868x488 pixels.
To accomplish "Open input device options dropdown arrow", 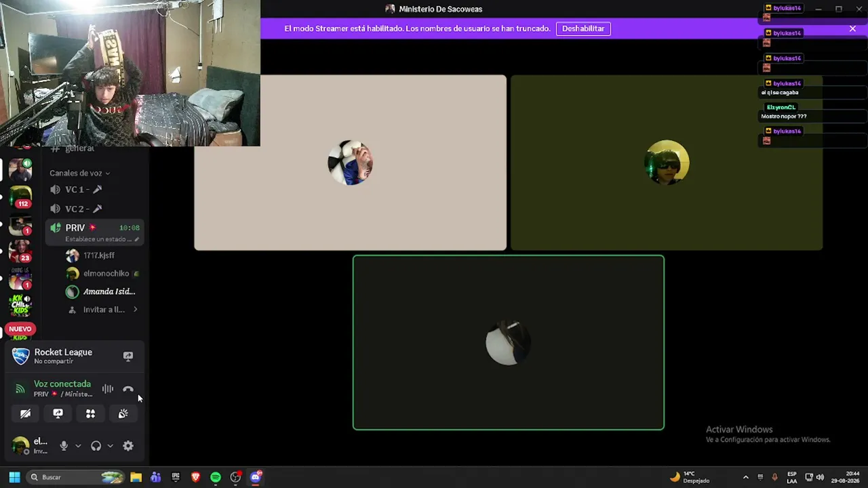I will coord(78,446).
